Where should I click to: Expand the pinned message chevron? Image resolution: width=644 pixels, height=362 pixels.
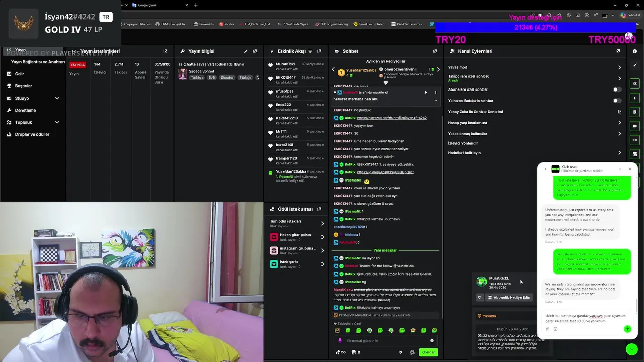[x=436, y=100]
